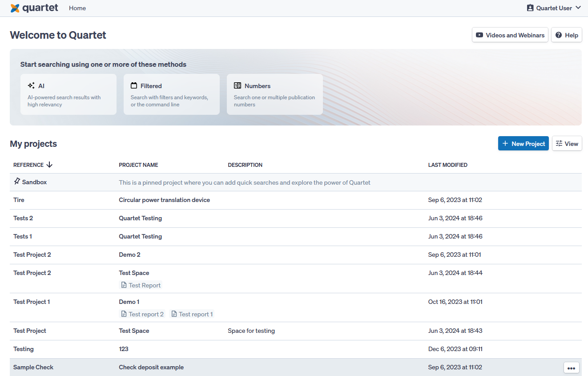This screenshot has width=588, height=376.
Task: Sort by the Project Name column header
Action: point(138,165)
